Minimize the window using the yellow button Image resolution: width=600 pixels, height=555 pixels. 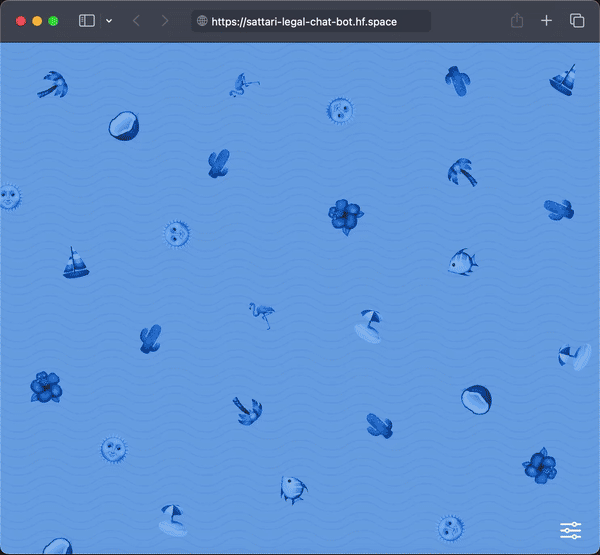click(37, 21)
